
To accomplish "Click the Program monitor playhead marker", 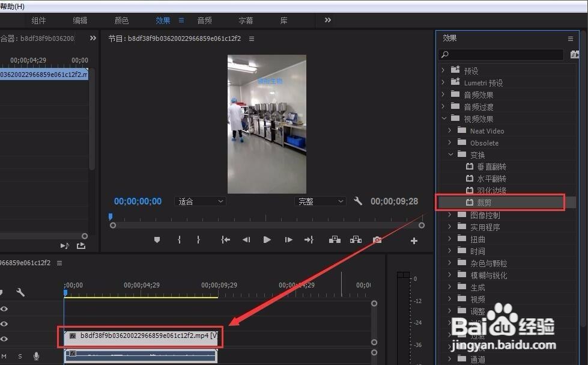I will tap(111, 216).
